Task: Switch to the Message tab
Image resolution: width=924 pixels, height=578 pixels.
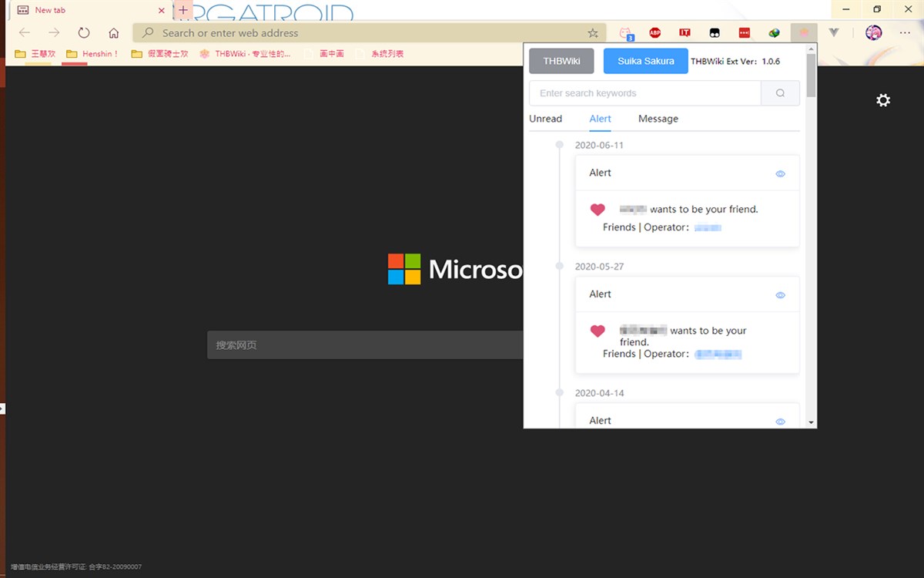Action: (658, 119)
